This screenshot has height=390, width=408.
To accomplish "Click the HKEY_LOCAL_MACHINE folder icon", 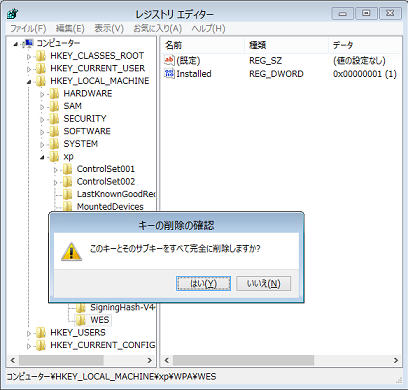I will pyautogui.click(x=41, y=81).
